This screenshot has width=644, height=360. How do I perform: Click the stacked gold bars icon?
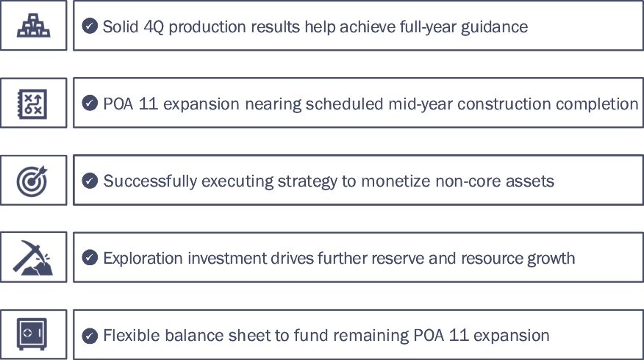click(33, 26)
